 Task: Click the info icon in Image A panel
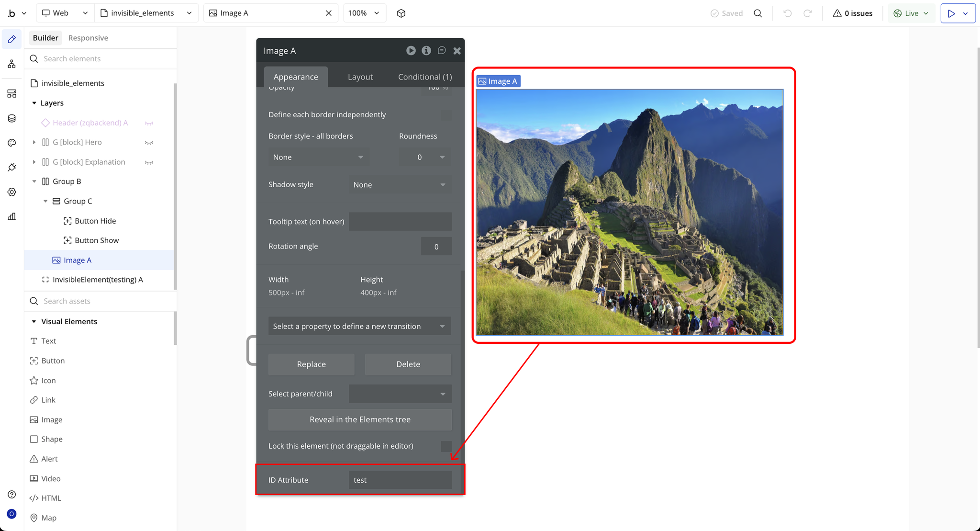tap(426, 51)
